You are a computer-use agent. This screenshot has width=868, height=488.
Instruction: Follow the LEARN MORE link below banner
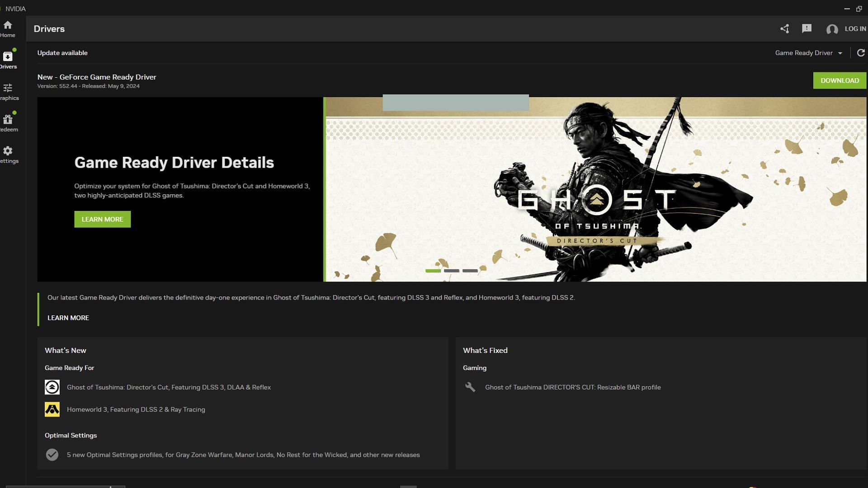pyautogui.click(x=68, y=318)
